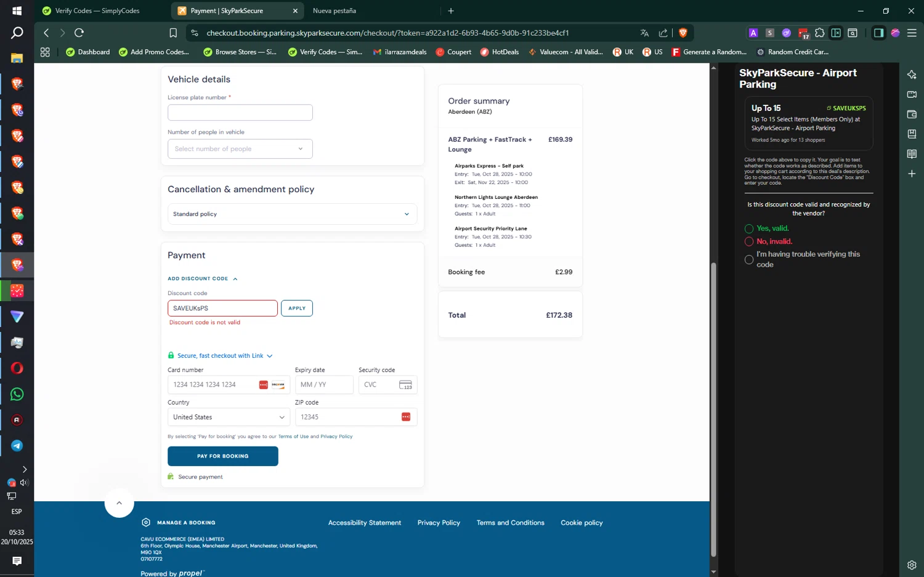Toggle the browser sidebar panel icon

coord(878,33)
